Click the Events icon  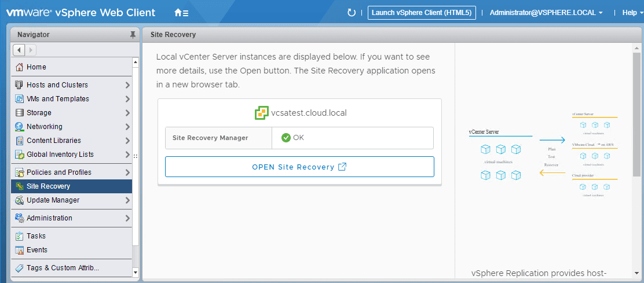(19, 250)
